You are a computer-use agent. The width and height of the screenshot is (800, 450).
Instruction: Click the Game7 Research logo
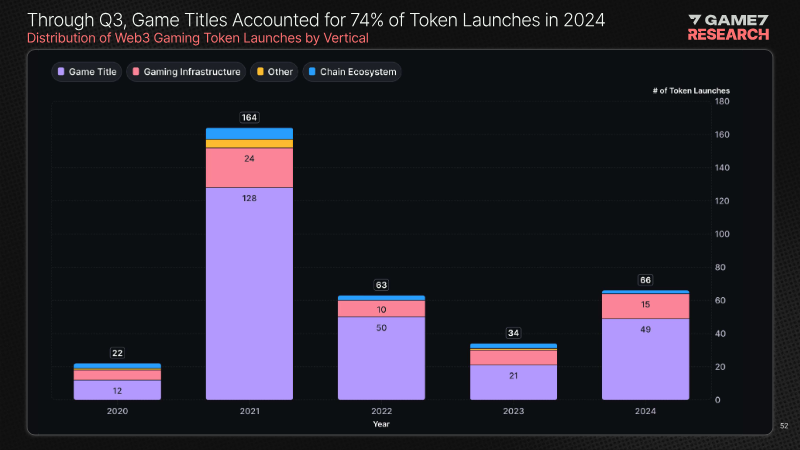tap(729, 27)
